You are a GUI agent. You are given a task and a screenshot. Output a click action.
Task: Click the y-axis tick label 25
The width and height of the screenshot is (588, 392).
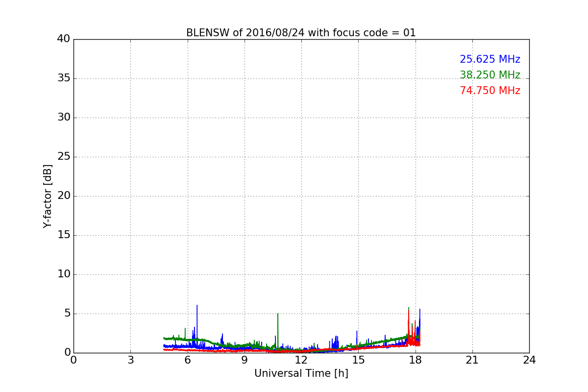(x=64, y=157)
